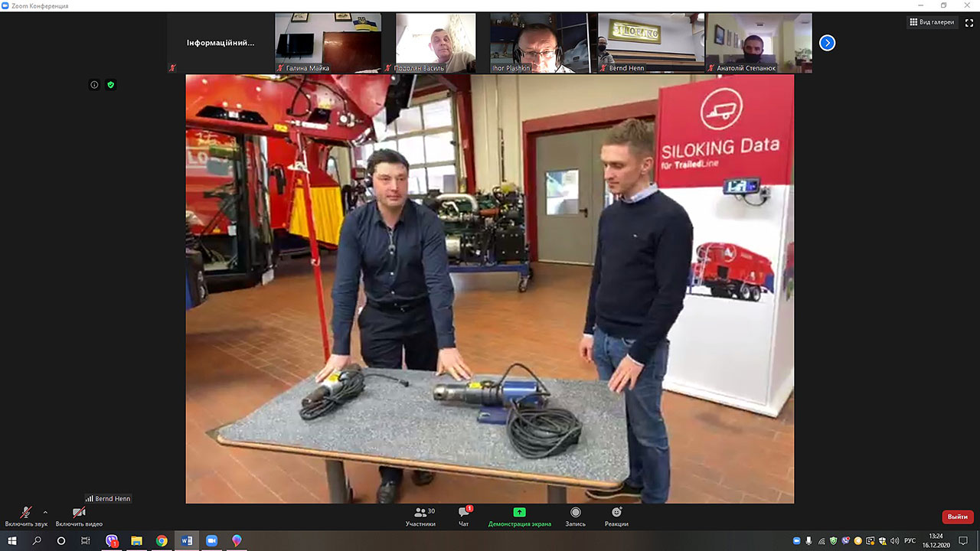Image resolution: width=980 pixels, height=551 pixels.
Task: Open Viber from the taskbar
Action: tap(112, 541)
